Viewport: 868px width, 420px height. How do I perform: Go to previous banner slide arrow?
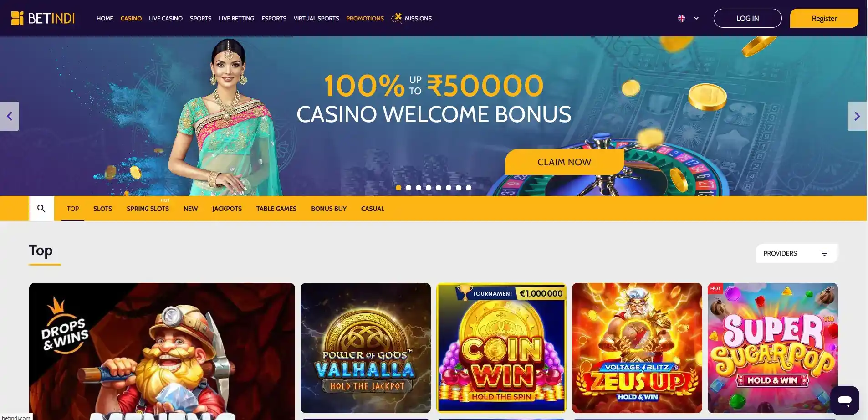10,116
